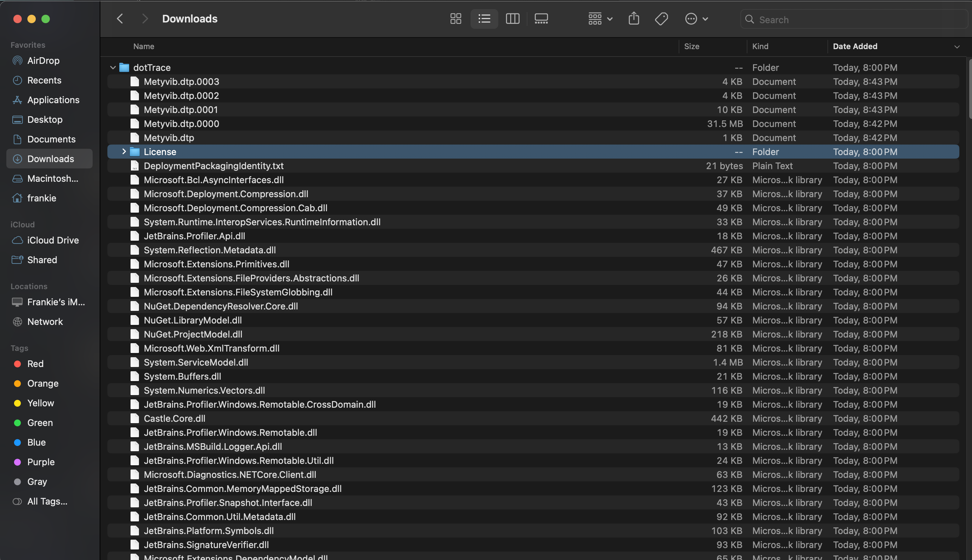Click the Share toolbar icon
The height and width of the screenshot is (560, 972).
coord(634,19)
